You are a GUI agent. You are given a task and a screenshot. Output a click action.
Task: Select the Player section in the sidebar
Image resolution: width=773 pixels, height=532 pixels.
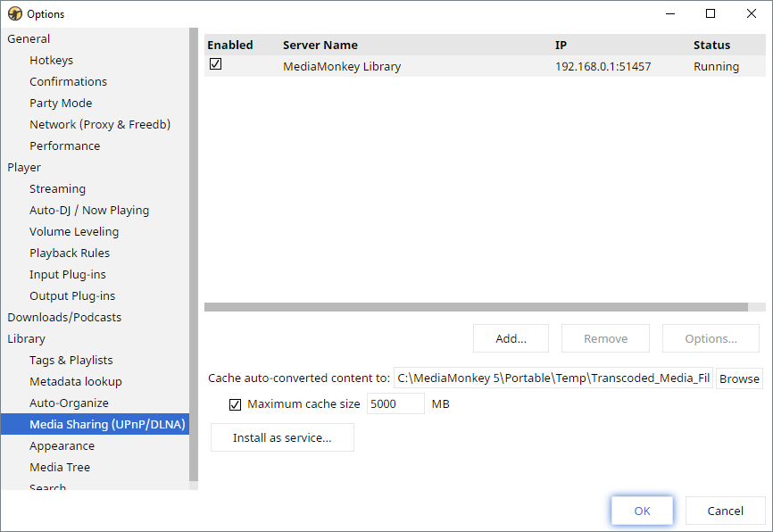pos(24,167)
